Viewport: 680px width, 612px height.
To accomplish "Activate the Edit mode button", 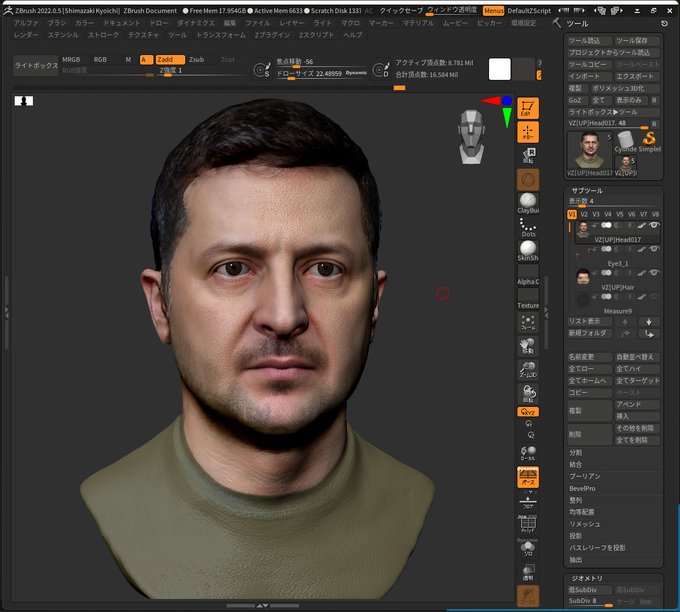I will point(528,108).
